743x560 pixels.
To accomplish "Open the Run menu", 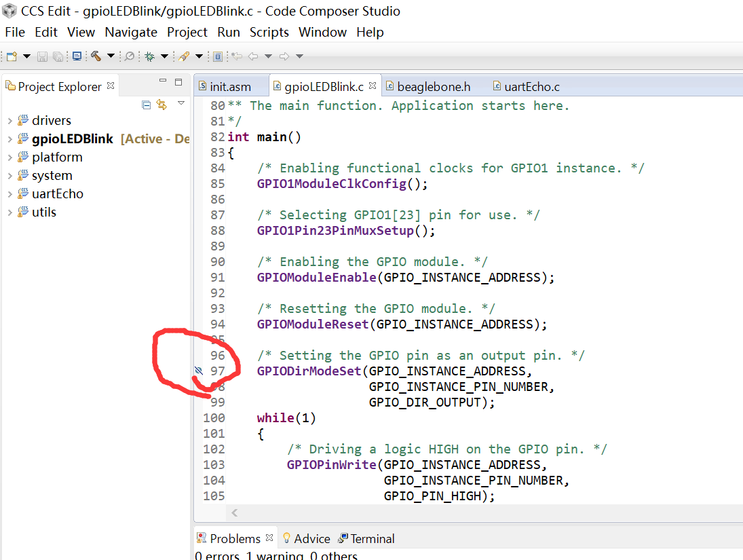I will point(229,33).
